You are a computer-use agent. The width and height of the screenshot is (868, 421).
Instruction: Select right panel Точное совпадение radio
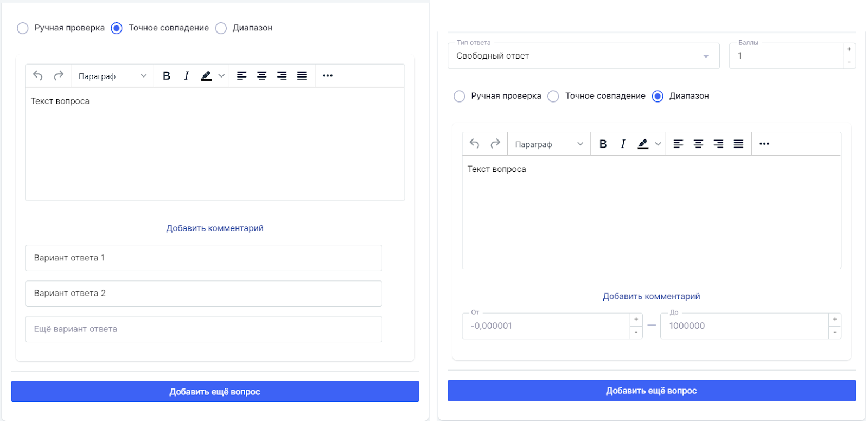pyautogui.click(x=553, y=96)
